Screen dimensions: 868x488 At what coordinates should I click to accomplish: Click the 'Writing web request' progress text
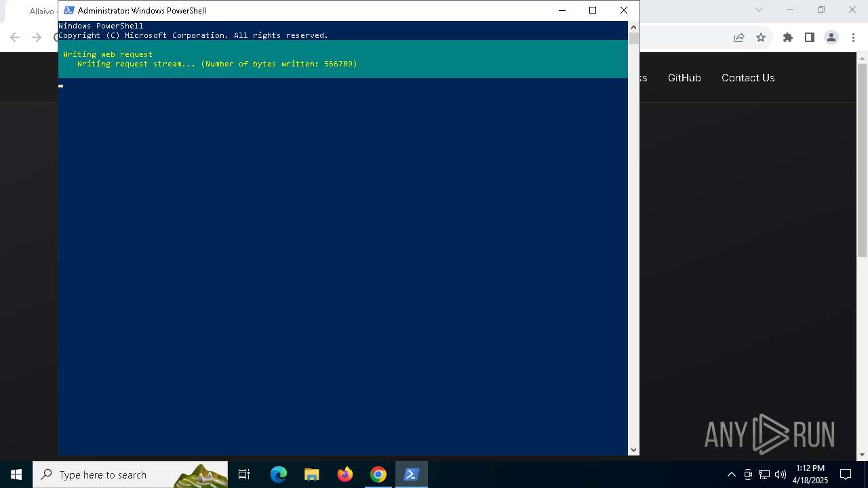(108, 54)
